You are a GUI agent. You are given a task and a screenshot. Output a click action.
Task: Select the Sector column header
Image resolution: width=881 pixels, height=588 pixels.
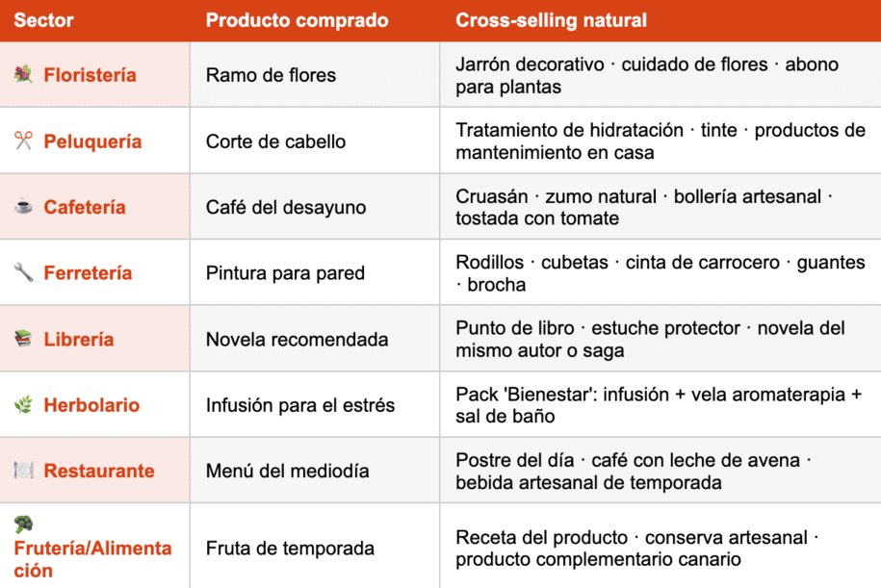tap(44, 20)
